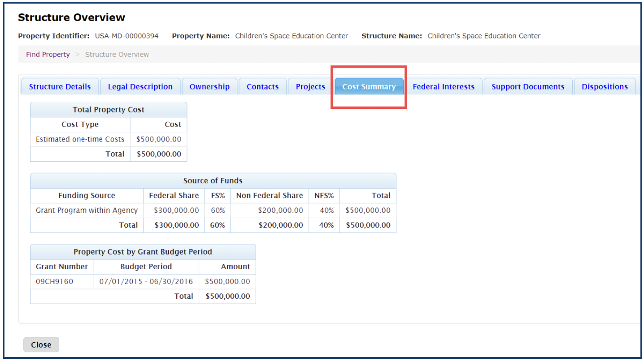
Task: Click the Non Federal Share column header
Action: click(269, 196)
